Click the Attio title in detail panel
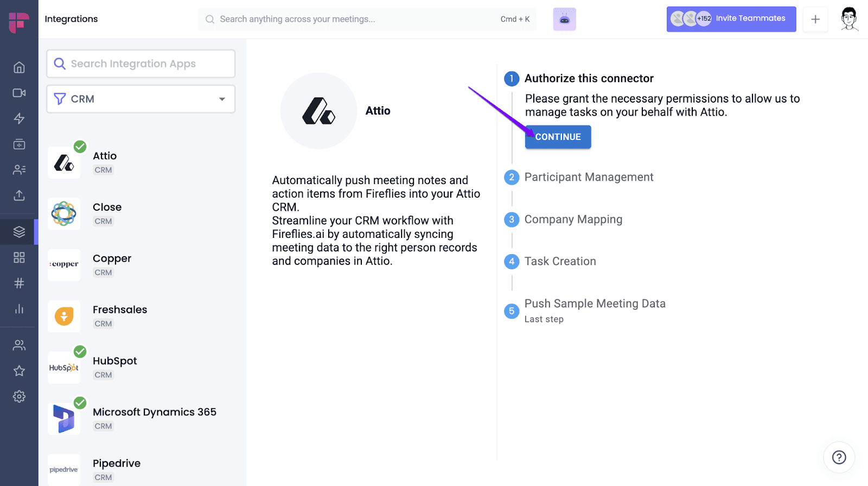This screenshot has width=868, height=486. 378,111
